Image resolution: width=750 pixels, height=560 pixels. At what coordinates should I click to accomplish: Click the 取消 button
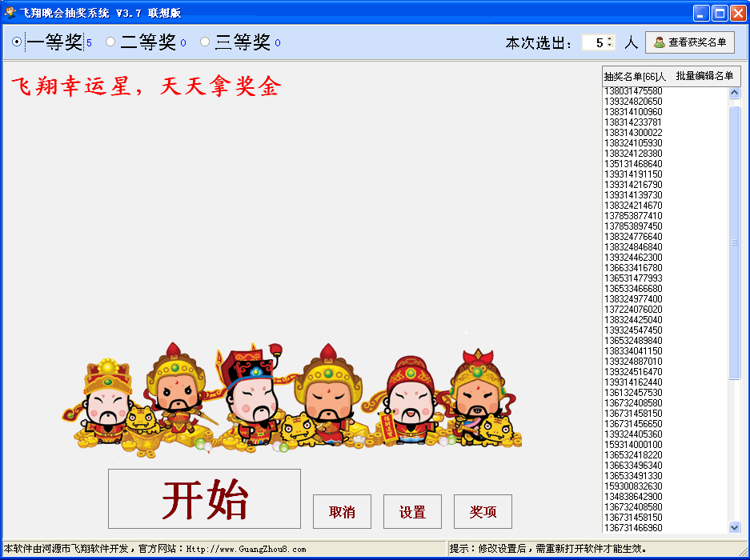[342, 512]
